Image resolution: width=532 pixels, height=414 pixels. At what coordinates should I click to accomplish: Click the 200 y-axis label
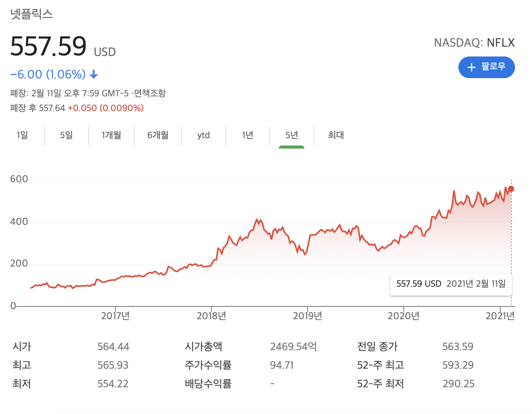coord(19,263)
